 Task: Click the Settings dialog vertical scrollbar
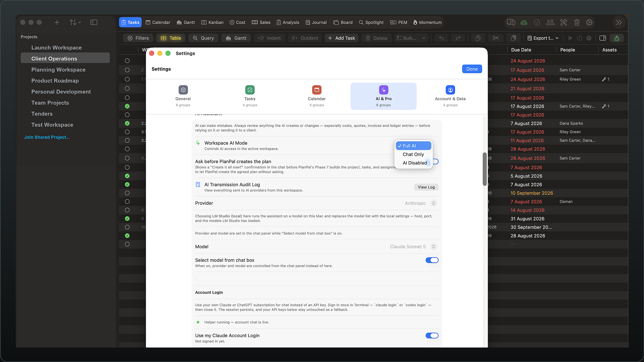pos(484,169)
